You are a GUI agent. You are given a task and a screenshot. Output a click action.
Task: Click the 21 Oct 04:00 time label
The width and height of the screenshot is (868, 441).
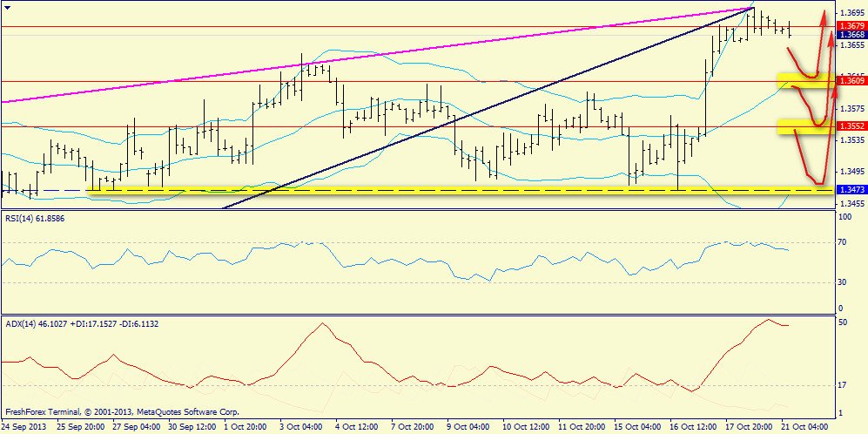pos(805,427)
